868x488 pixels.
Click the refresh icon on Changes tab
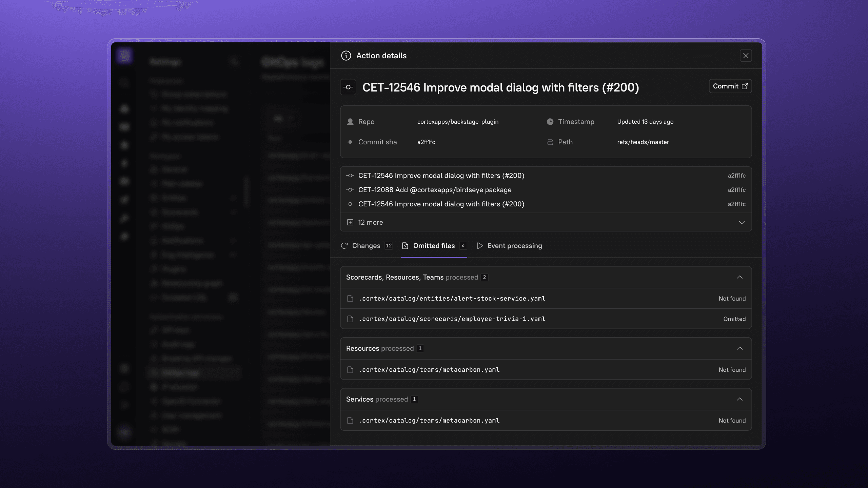click(x=344, y=246)
